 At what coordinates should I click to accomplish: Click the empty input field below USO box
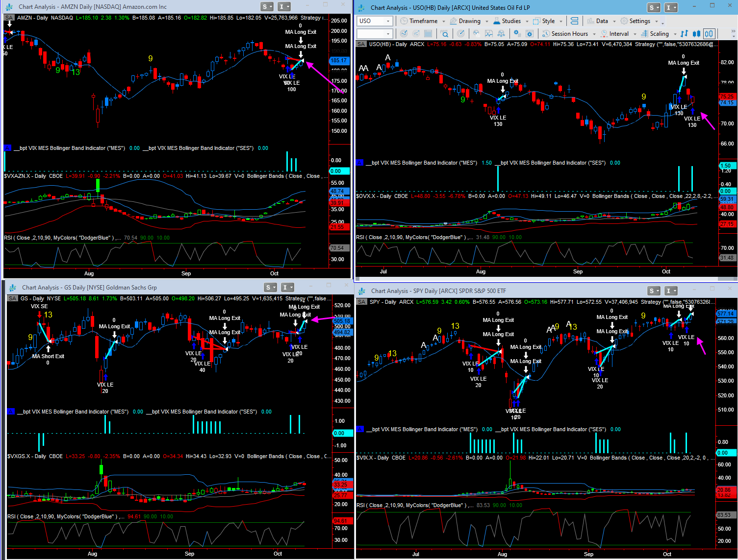(x=375, y=34)
